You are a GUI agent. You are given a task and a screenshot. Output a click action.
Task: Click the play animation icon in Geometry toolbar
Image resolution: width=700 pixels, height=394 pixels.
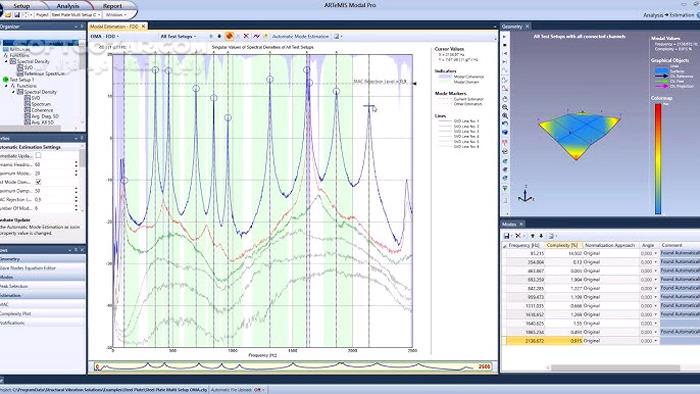pos(505,37)
